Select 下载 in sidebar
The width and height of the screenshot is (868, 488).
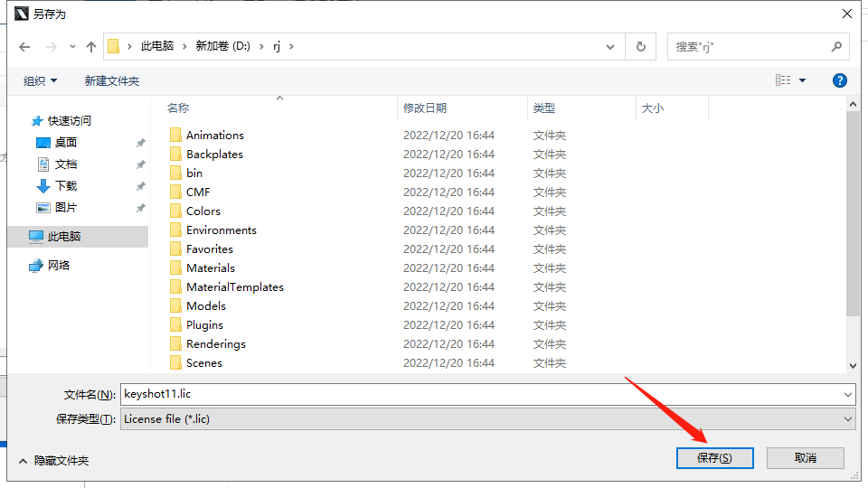[x=66, y=185]
